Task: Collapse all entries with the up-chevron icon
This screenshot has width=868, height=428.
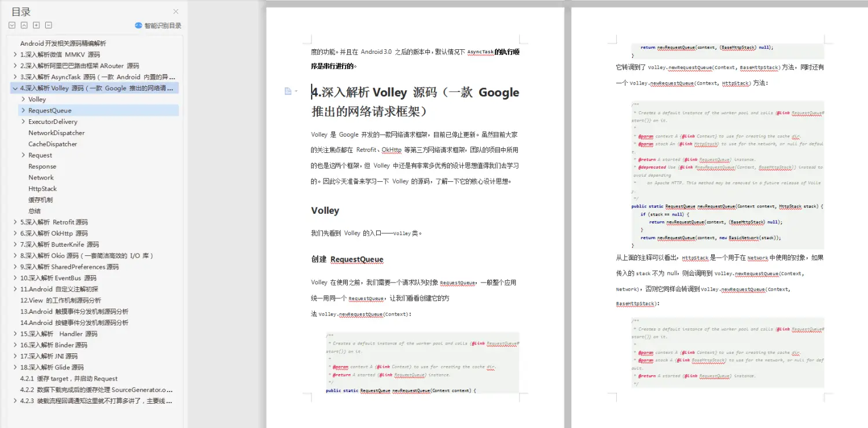Action: pyautogui.click(x=24, y=25)
